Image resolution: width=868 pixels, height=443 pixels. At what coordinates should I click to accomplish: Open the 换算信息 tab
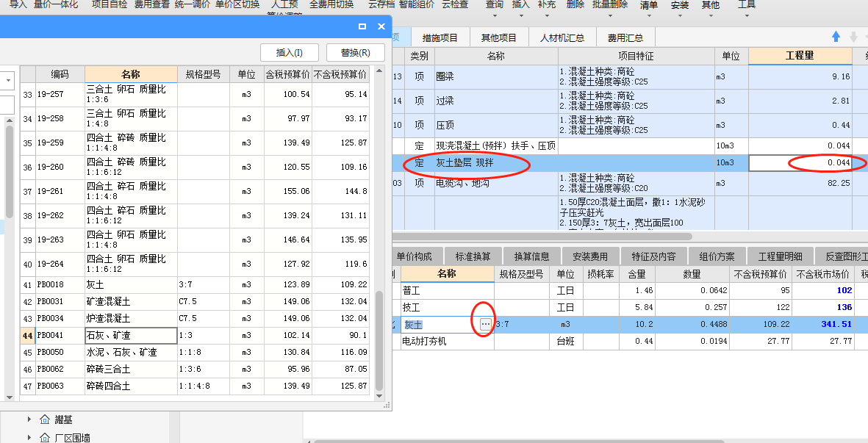coord(532,256)
